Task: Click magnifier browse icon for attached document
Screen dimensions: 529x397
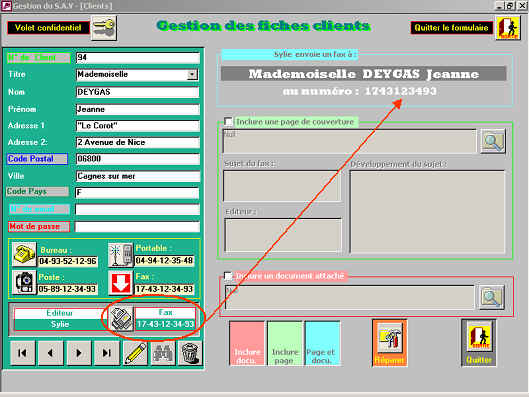Action: coord(492,297)
